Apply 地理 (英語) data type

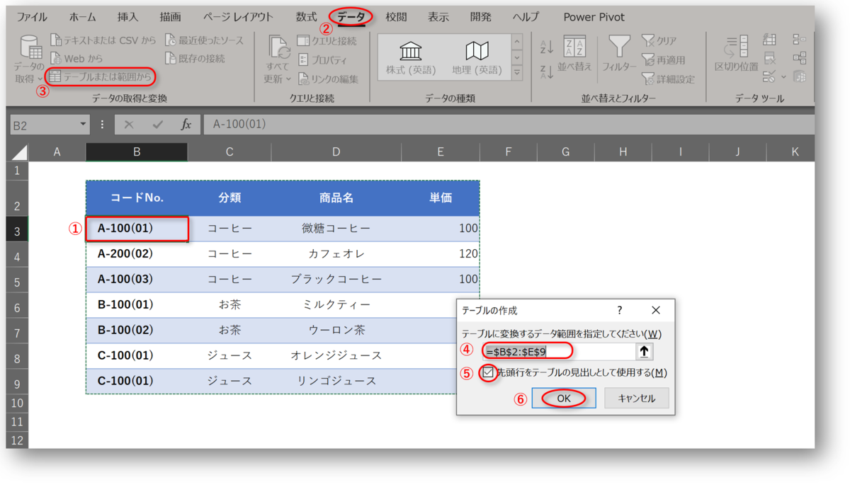tap(477, 57)
